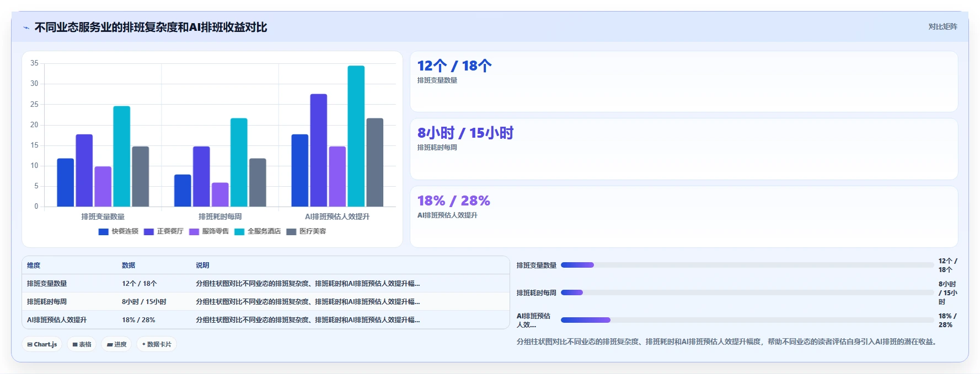
Task: Click the 进度 chip
Action: tap(116, 344)
